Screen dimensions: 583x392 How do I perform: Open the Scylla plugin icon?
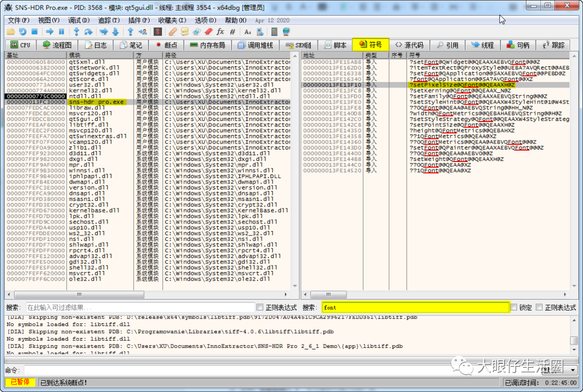click(x=158, y=32)
